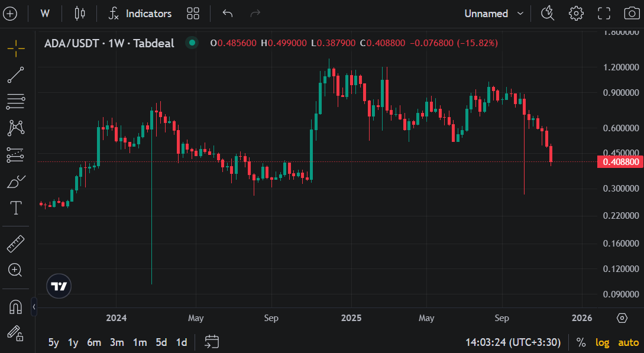The height and width of the screenshot is (353, 644).
Task: Click the 0.408800 current price label
Action: point(619,161)
